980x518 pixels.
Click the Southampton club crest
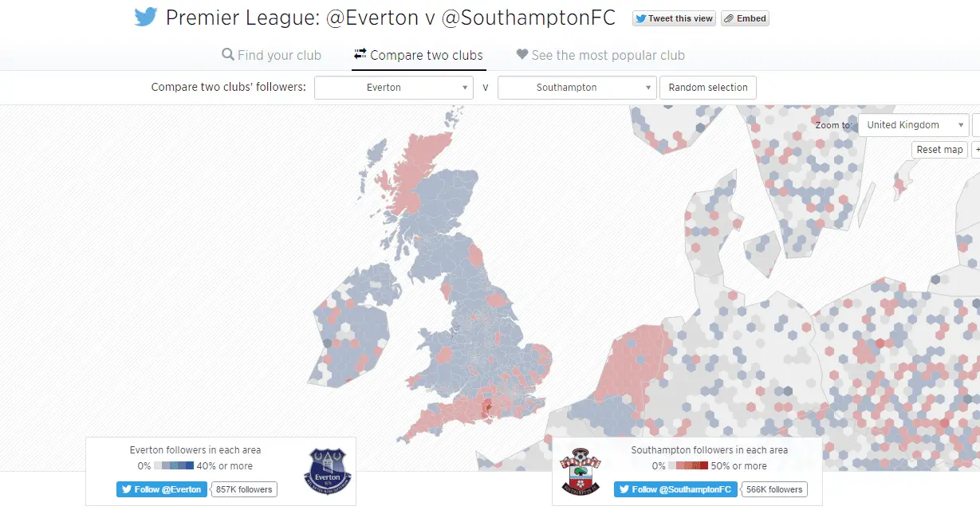coord(580,471)
